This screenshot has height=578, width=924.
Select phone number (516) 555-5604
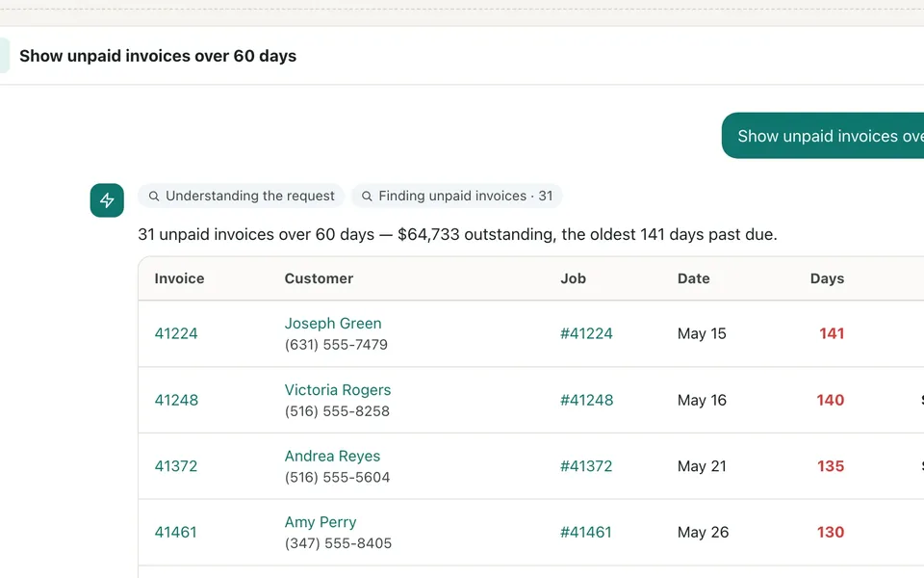click(x=337, y=477)
